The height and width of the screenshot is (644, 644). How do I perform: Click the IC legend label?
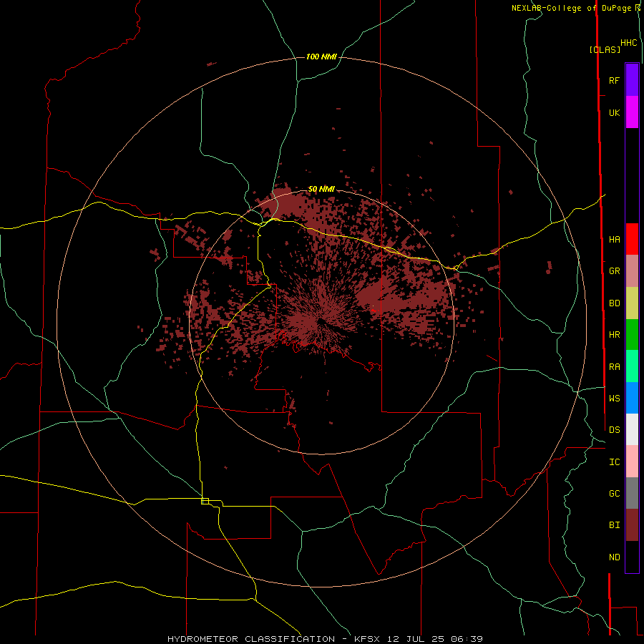[614, 462]
